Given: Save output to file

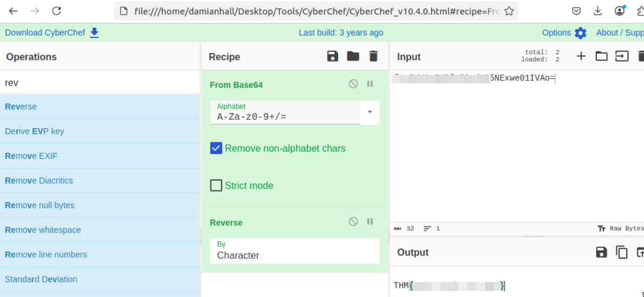Looking at the screenshot, I should coord(601,253).
